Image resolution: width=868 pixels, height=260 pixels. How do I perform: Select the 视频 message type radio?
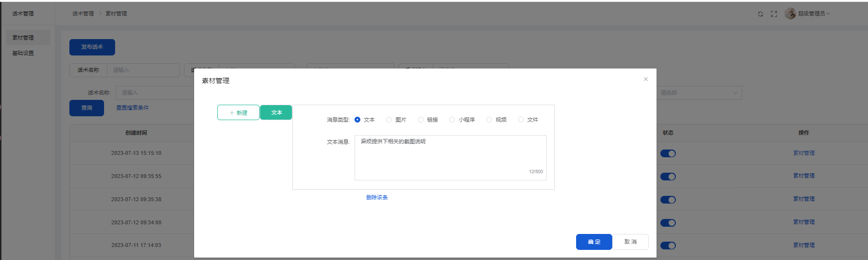[x=489, y=120]
